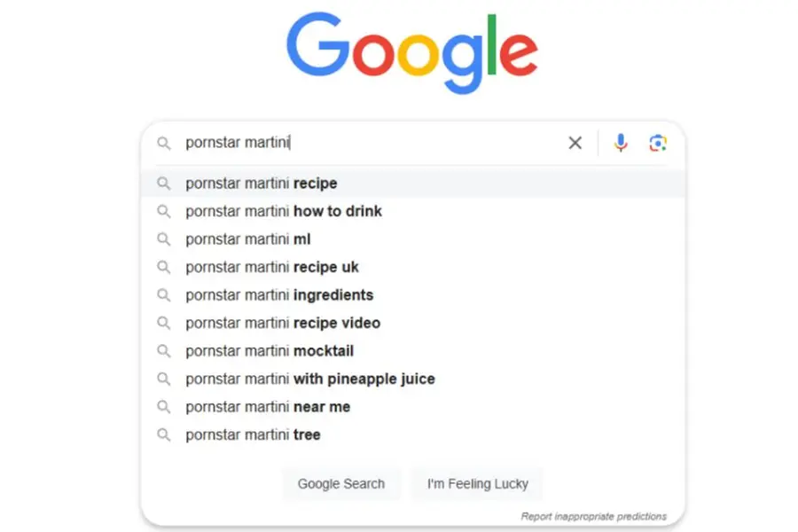Image resolution: width=798 pixels, height=532 pixels.
Task: Click the magnifier icon in search box
Action: point(163,143)
